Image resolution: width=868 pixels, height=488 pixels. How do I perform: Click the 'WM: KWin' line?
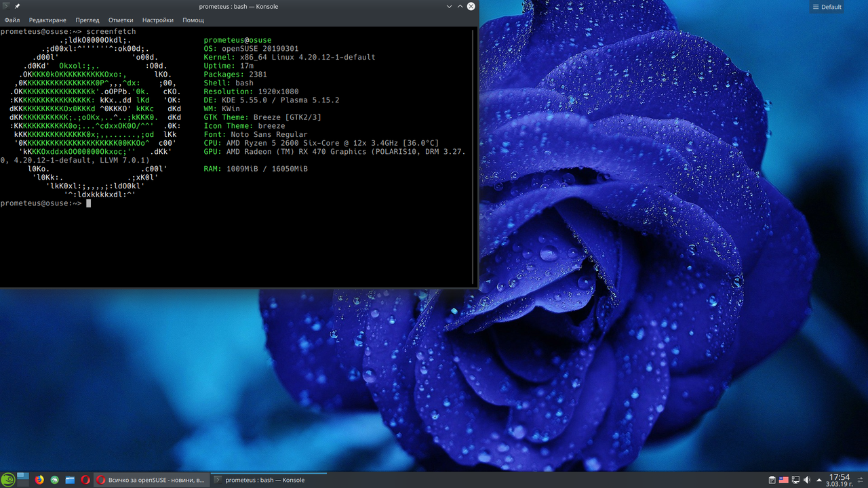222,109
